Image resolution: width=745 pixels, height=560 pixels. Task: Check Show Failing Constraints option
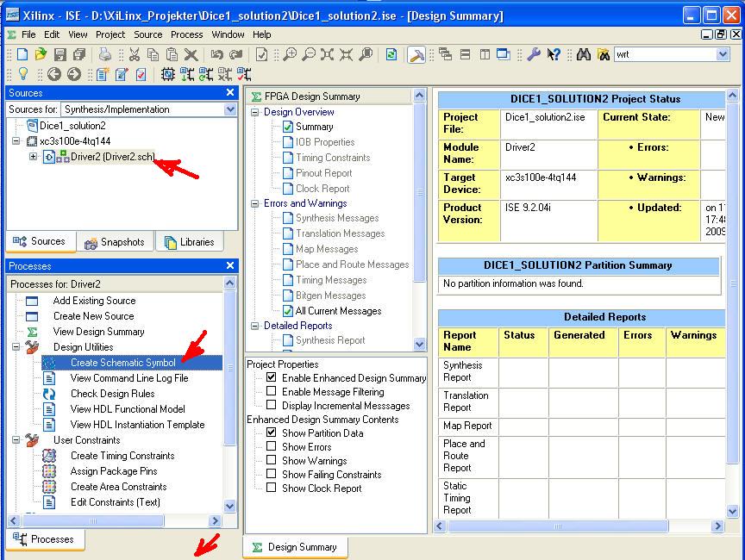click(x=272, y=474)
